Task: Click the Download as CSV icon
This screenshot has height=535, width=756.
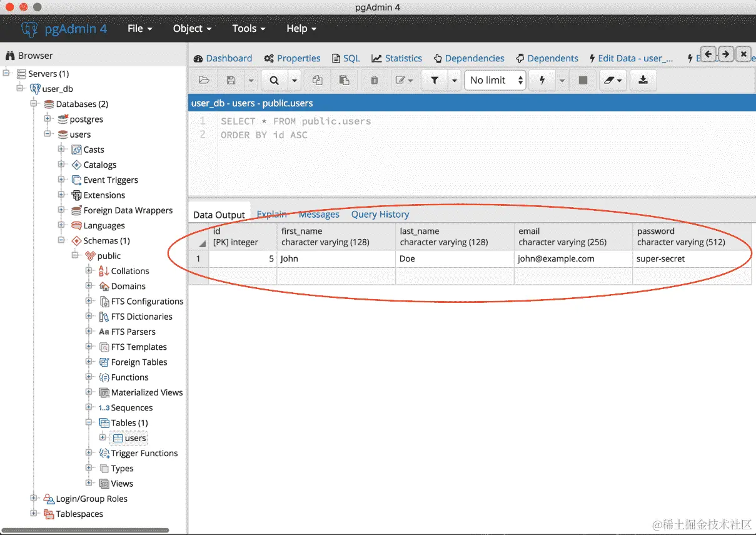Action: (x=643, y=80)
